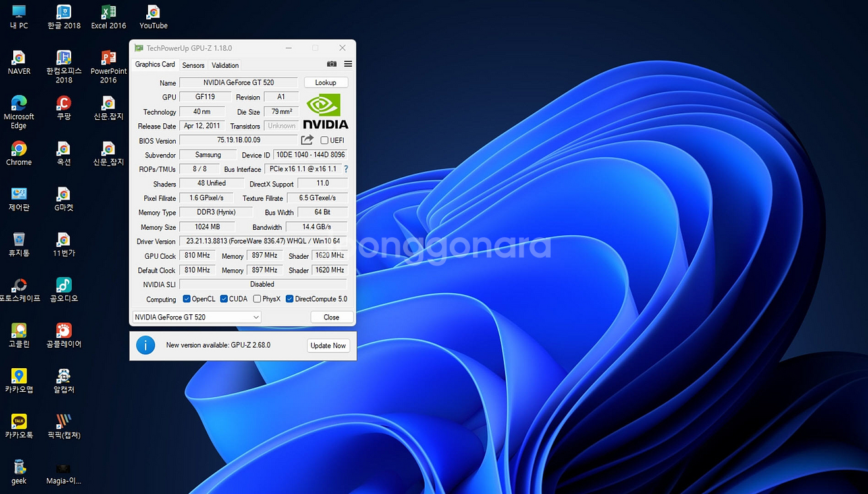The height and width of the screenshot is (494, 868).
Task: Click the NVIDIA logo in GPU-Z
Action: coord(325,111)
